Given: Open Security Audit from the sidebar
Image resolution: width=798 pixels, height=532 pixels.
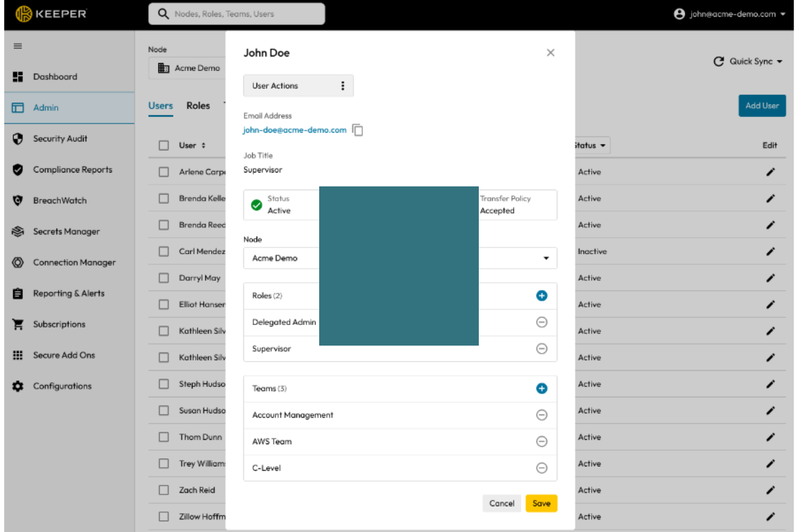Looking at the screenshot, I should point(60,139).
